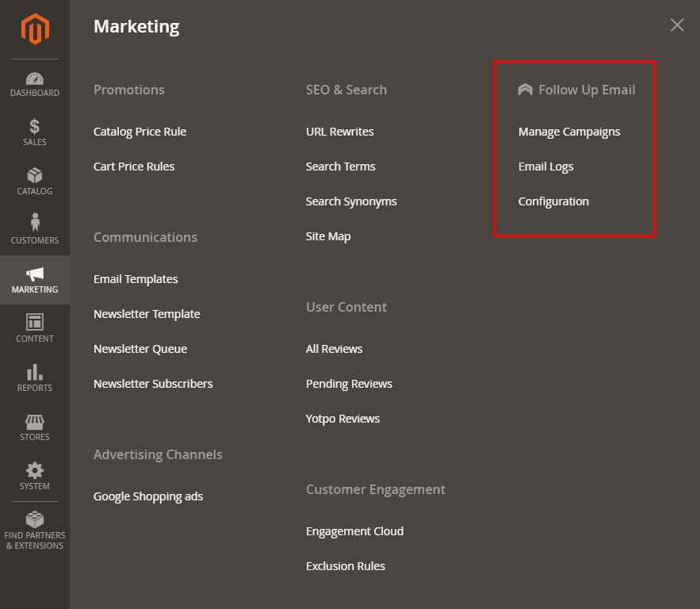Open the System gear icon
The height and width of the screenshot is (609, 700).
[x=35, y=470]
